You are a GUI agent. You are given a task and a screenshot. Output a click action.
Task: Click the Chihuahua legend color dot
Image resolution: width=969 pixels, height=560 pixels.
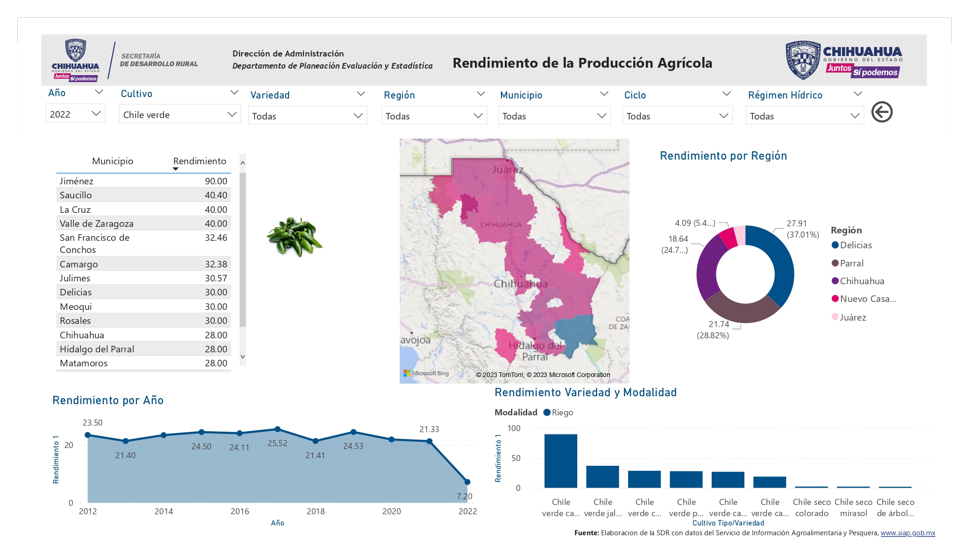[x=835, y=281]
